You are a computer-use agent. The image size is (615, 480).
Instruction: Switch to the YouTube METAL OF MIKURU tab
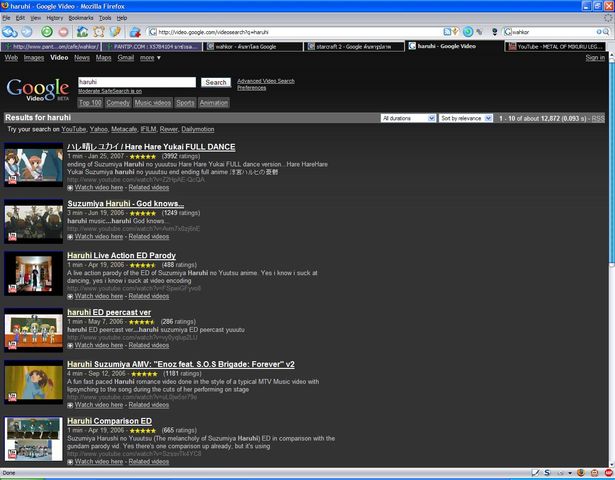coord(555,47)
